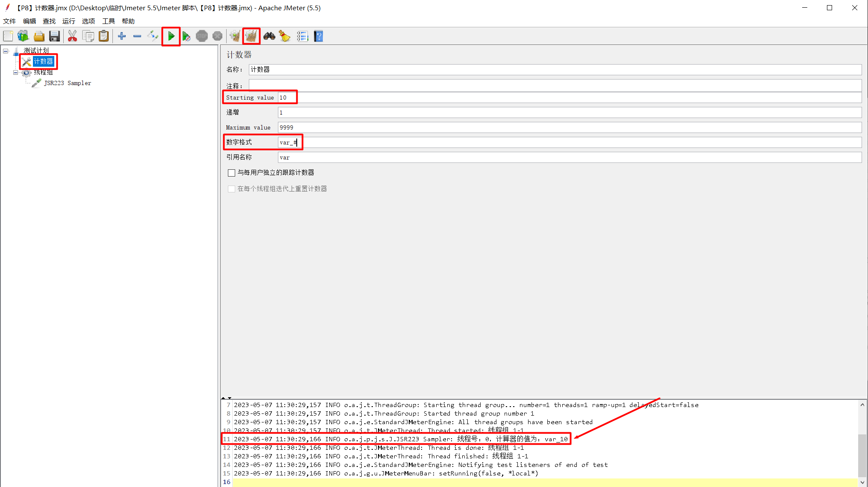The image size is (868, 487).
Task: Click the blue plus Expand All icon
Action: [x=122, y=36]
